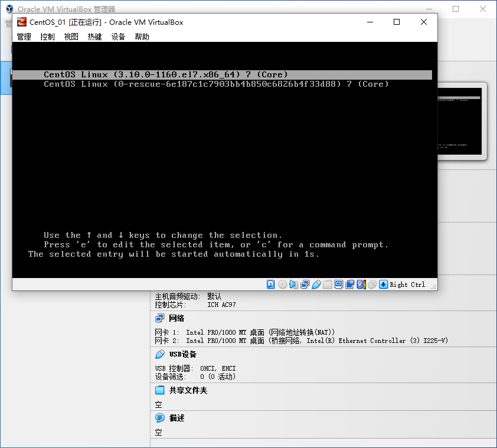Screen dimensions: 497x448
Task: Click the 控制芯片 ICH AC97 line
Action: (x=195, y=305)
